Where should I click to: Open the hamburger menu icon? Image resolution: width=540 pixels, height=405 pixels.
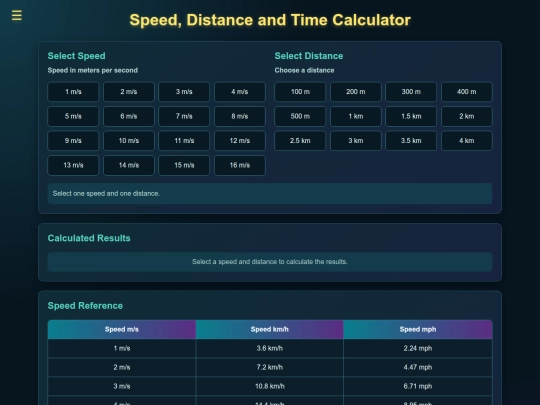click(17, 15)
